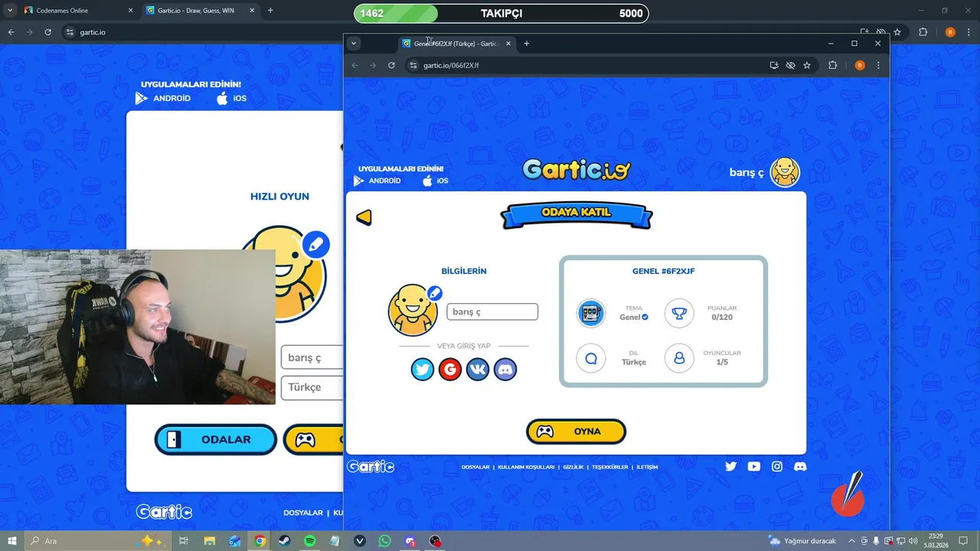
Task: Open WhatsApp from the taskbar
Action: coord(384,541)
